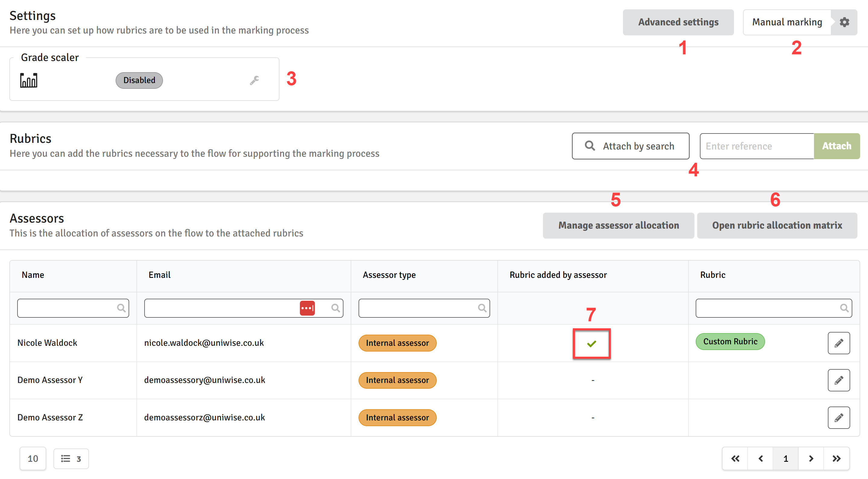Image resolution: width=868 pixels, height=479 pixels.
Task: Open Advanced settings
Action: click(x=678, y=22)
